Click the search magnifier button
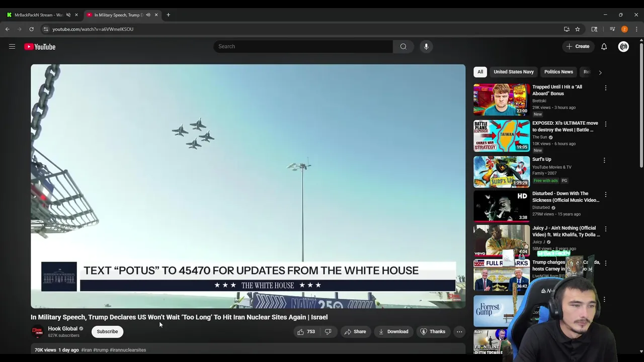Viewport: 644px width, 362px height. pyautogui.click(x=403, y=47)
